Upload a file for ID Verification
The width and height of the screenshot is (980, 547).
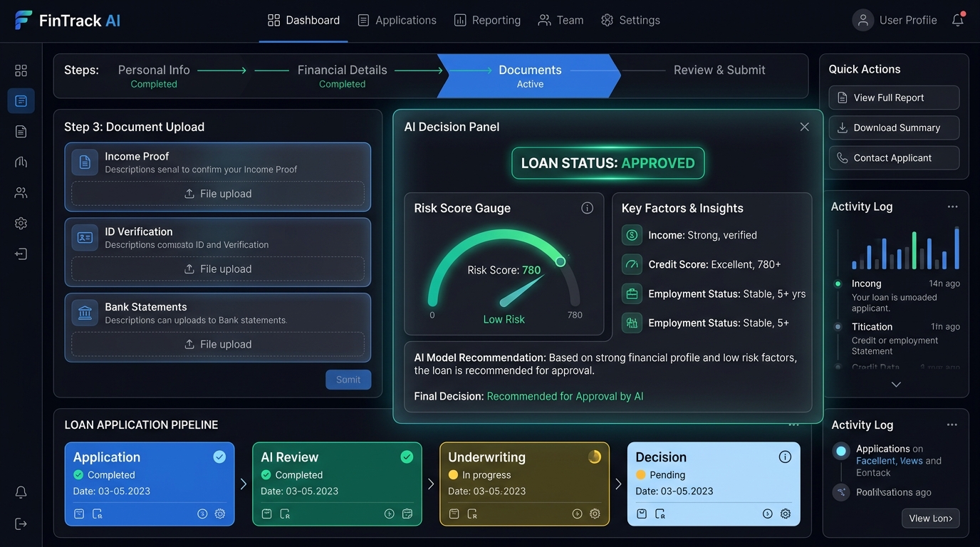pyautogui.click(x=218, y=269)
